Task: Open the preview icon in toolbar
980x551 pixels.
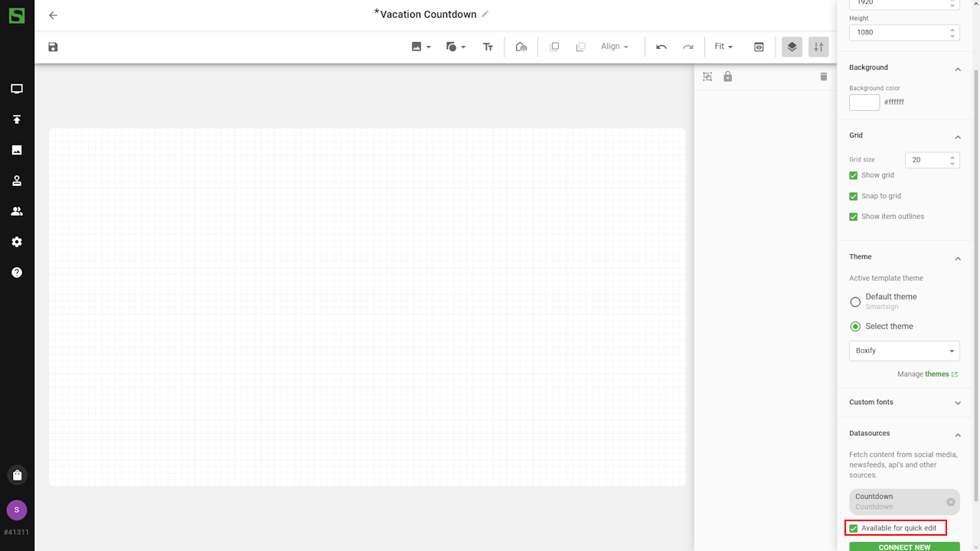Action: point(759,47)
